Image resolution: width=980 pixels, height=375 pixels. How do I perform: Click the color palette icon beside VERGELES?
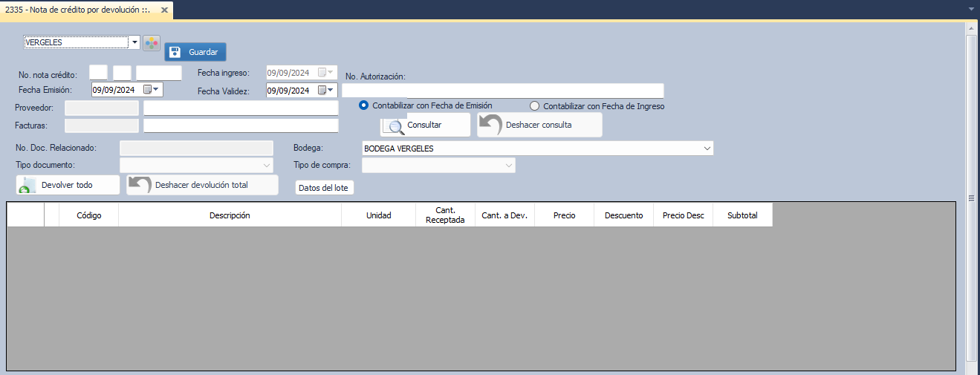(152, 43)
